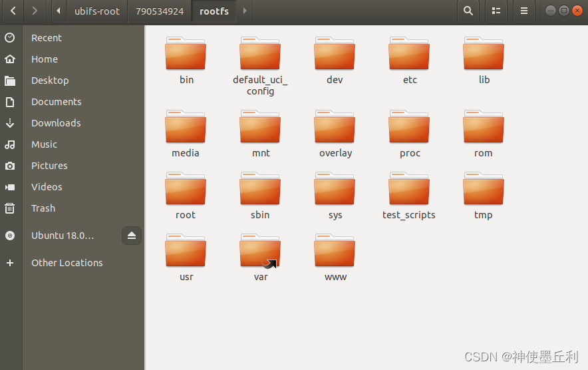Click the Downloads arrow icon
The width and height of the screenshot is (588, 370).
click(x=10, y=123)
